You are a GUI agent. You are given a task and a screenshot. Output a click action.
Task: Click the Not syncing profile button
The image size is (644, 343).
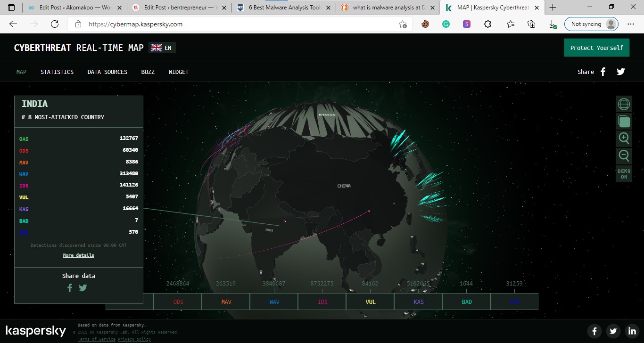(x=591, y=24)
